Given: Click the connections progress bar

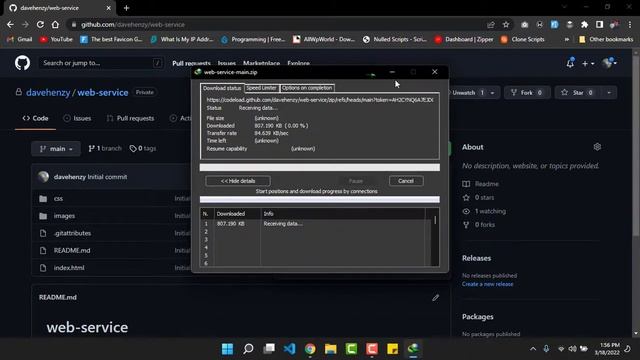Looking at the screenshot, I should [x=320, y=199].
